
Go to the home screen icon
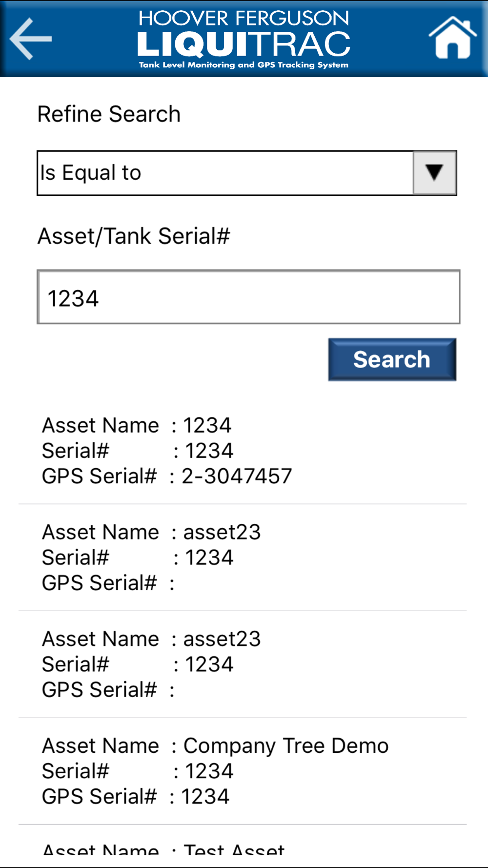(x=452, y=38)
